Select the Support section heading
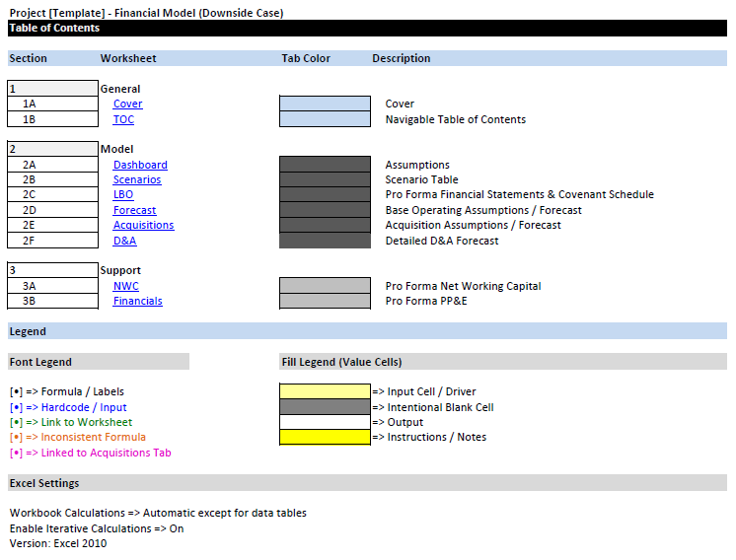Viewport: 736px width, 560px height. [120, 270]
